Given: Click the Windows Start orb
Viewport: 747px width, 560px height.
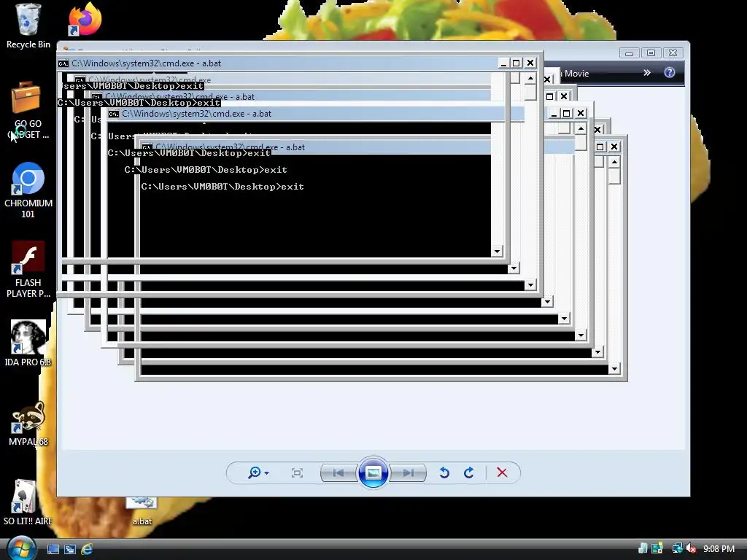Looking at the screenshot, I should coord(21,548).
